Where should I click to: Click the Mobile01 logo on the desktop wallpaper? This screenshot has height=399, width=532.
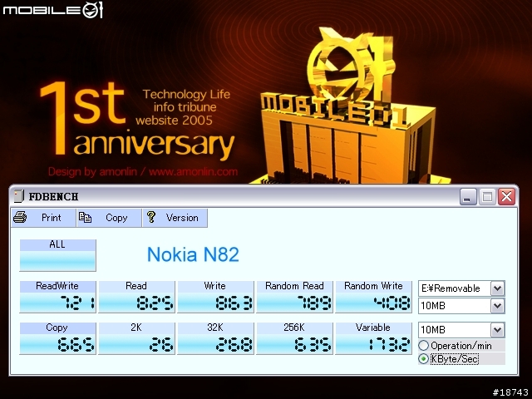[x=52, y=9]
